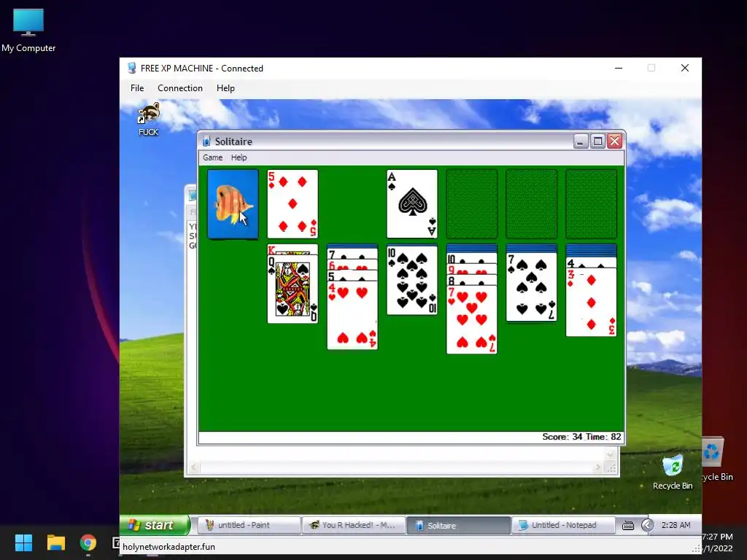
Task: Expand hidden XP tray icons arrow
Action: tap(647, 525)
